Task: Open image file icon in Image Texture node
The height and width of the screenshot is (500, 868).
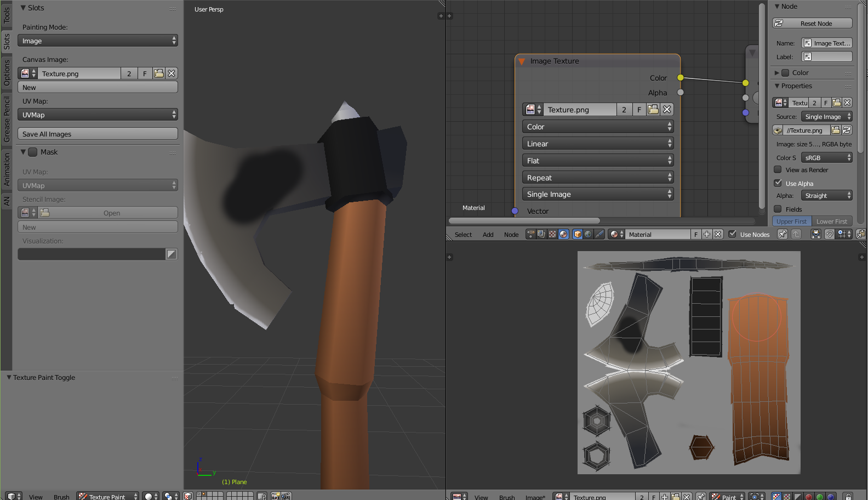Action: point(653,110)
